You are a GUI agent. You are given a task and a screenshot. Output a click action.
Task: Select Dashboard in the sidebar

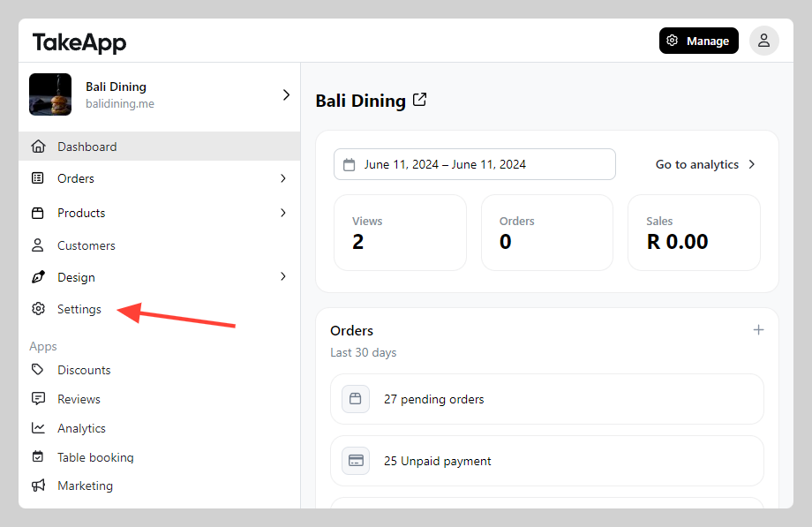pos(160,147)
